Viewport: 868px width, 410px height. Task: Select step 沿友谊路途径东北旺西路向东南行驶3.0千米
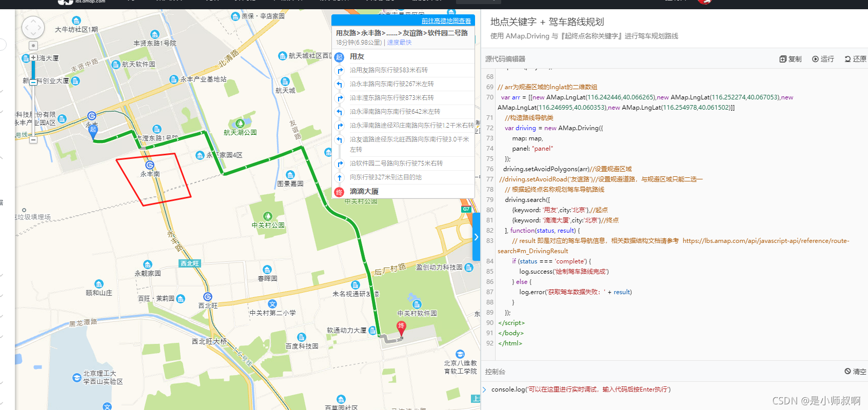click(x=403, y=145)
